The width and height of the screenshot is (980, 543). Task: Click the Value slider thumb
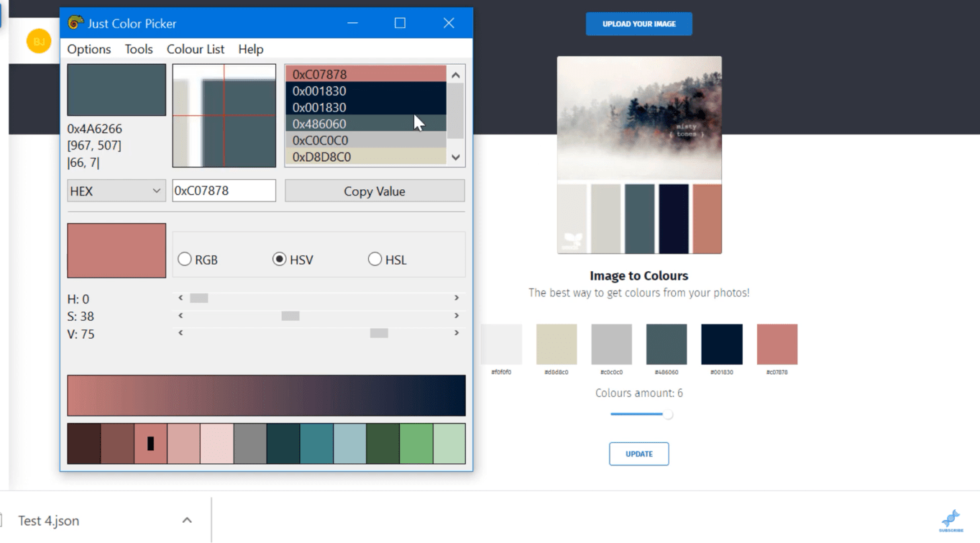point(379,333)
